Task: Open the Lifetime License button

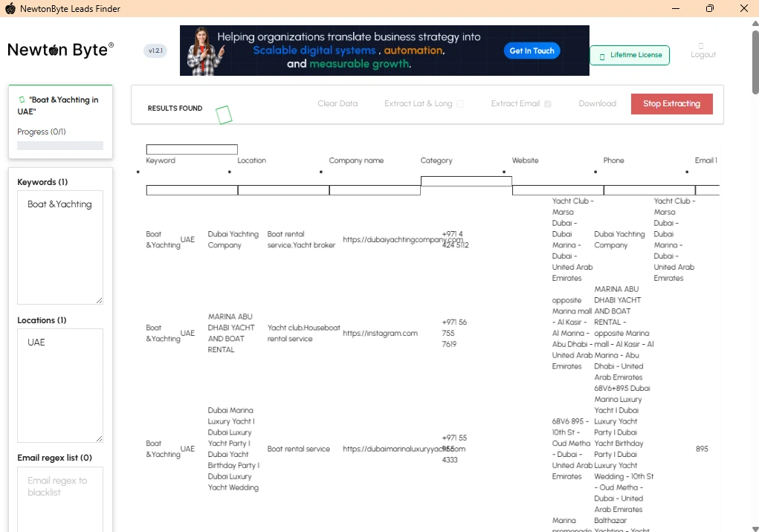Action: pos(630,55)
